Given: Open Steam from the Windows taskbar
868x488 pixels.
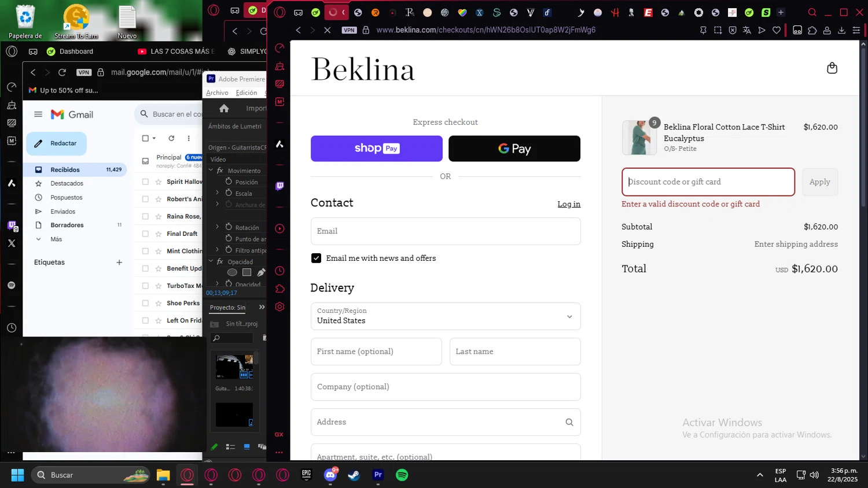Looking at the screenshot, I should [354, 475].
